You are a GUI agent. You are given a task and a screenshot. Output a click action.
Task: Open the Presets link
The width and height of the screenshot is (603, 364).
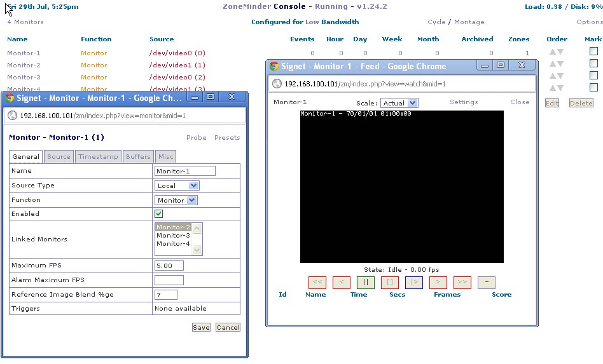(x=227, y=137)
